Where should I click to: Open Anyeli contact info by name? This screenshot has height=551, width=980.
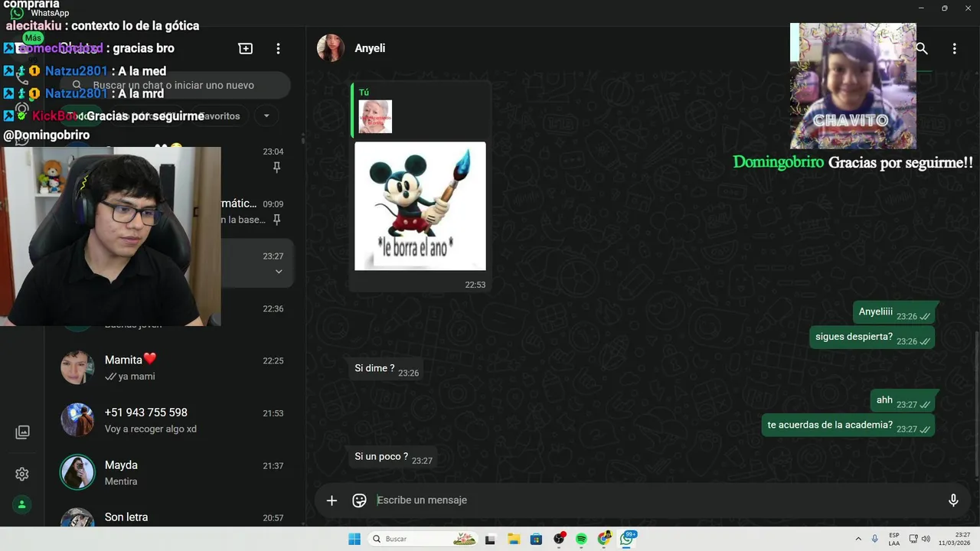coord(370,48)
